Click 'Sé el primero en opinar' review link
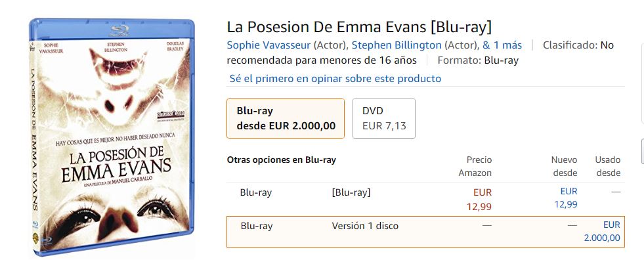The height and width of the screenshot is (260, 644). [335, 78]
